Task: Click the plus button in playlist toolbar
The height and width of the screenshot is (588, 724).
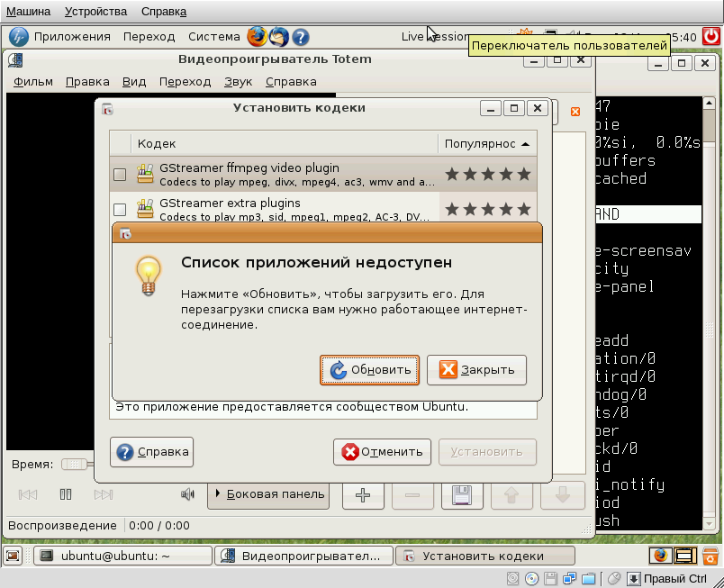Action: point(363,494)
